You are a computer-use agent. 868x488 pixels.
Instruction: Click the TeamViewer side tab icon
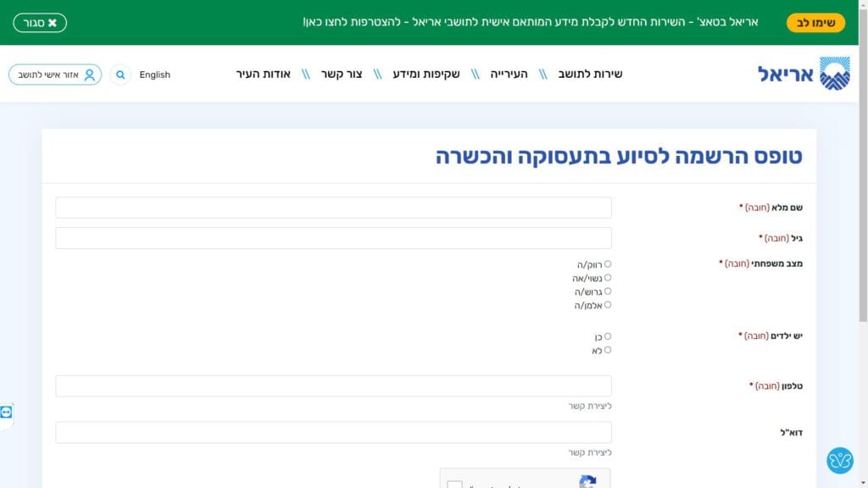click(6, 413)
